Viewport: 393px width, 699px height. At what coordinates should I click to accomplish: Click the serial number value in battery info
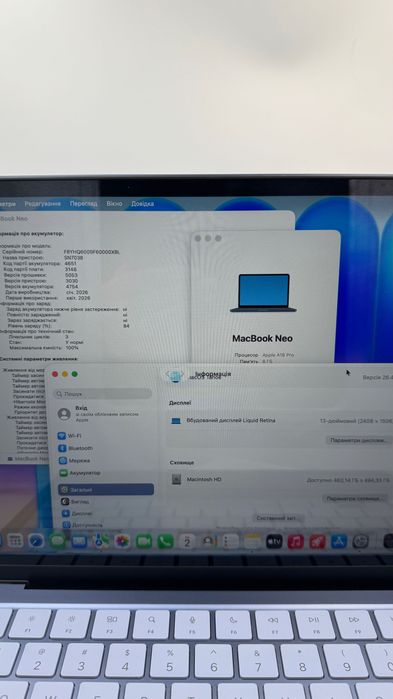pos(92,252)
